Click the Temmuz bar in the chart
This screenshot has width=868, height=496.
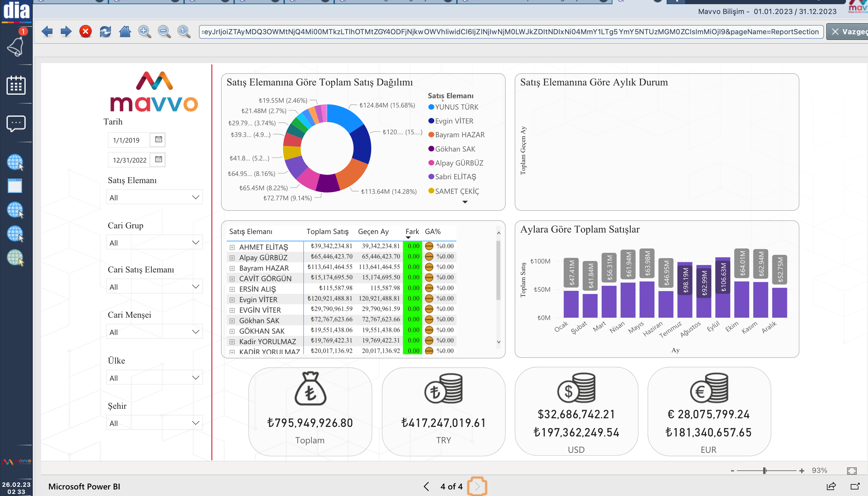click(x=685, y=290)
